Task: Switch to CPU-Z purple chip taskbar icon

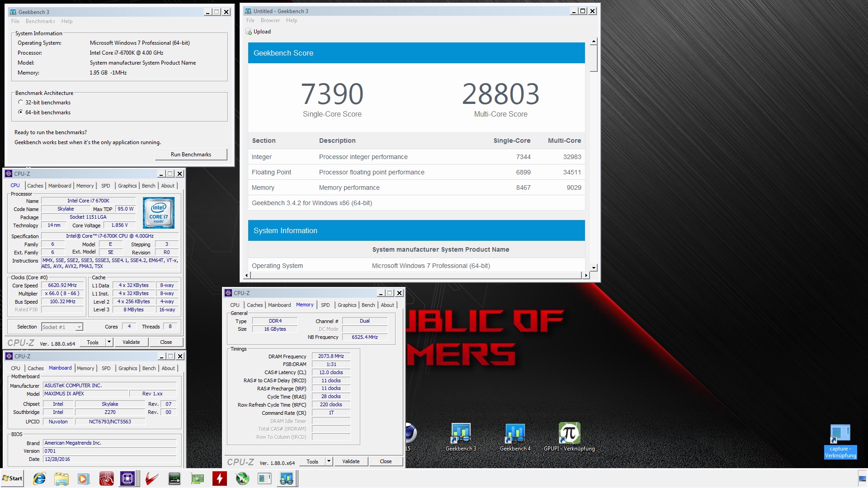Action: tap(128, 479)
